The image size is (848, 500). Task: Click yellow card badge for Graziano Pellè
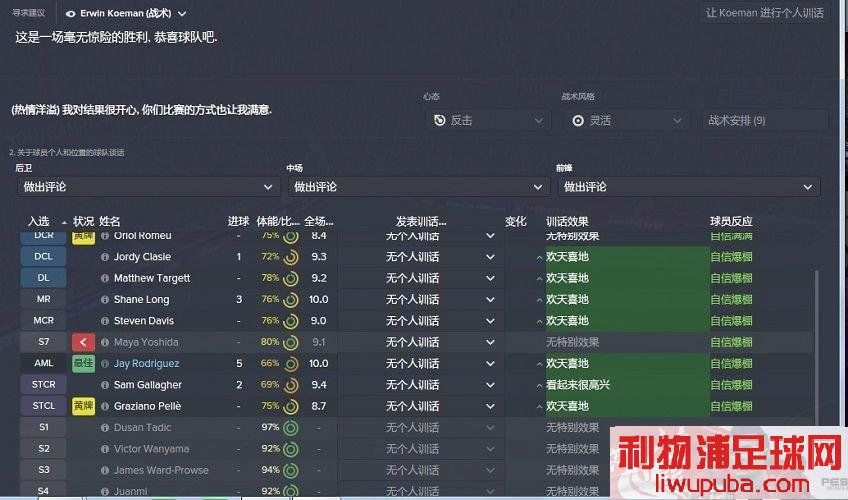click(83, 406)
